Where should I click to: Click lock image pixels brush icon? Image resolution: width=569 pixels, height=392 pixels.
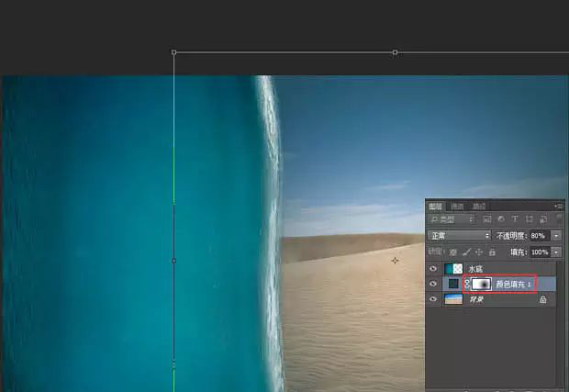[x=466, y=252]
